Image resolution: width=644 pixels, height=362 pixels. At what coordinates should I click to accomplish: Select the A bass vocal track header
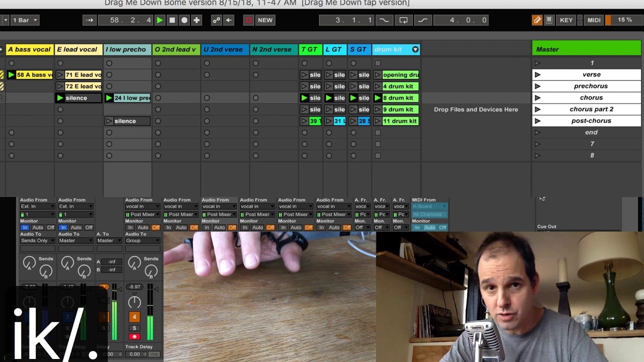point(29,49)
